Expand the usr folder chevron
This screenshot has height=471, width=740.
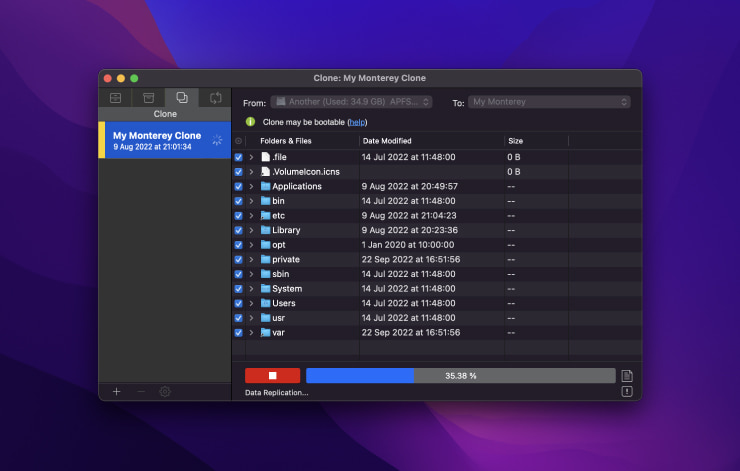[x=251, y=318]
